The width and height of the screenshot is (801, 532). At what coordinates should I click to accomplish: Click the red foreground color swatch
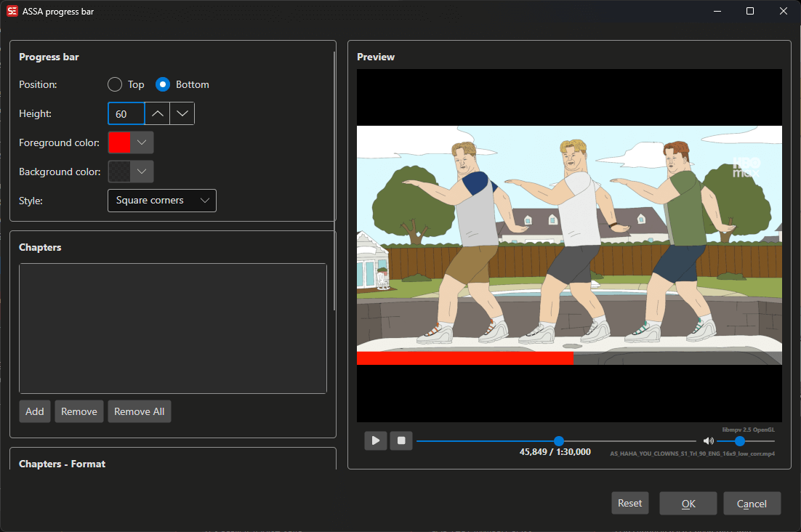pyautogui.click(x=119, y=142)
